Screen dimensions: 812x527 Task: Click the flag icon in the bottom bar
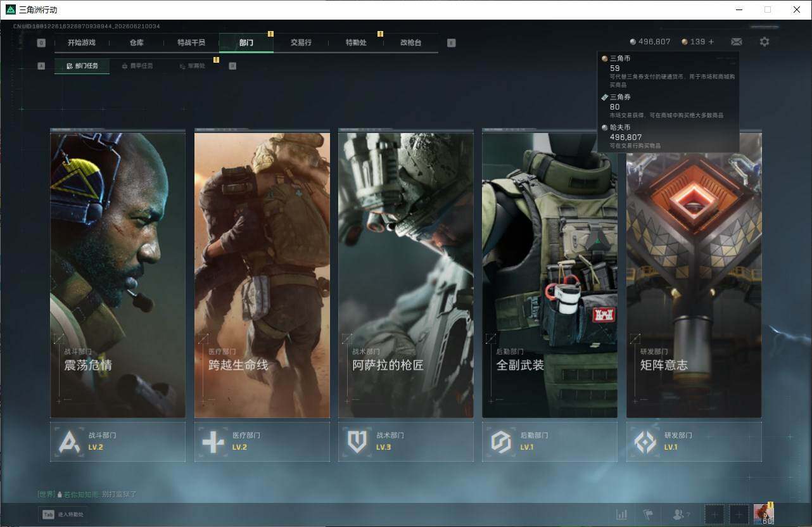click(x=648, y=515)
